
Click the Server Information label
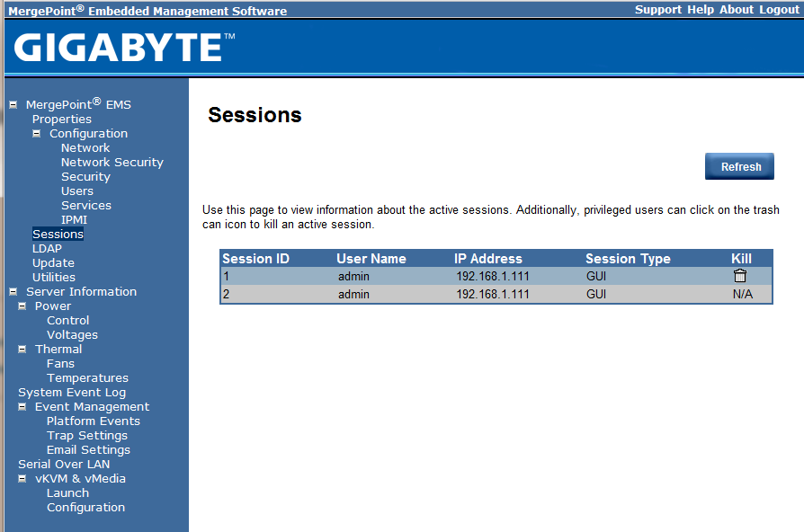pos(82,292)
